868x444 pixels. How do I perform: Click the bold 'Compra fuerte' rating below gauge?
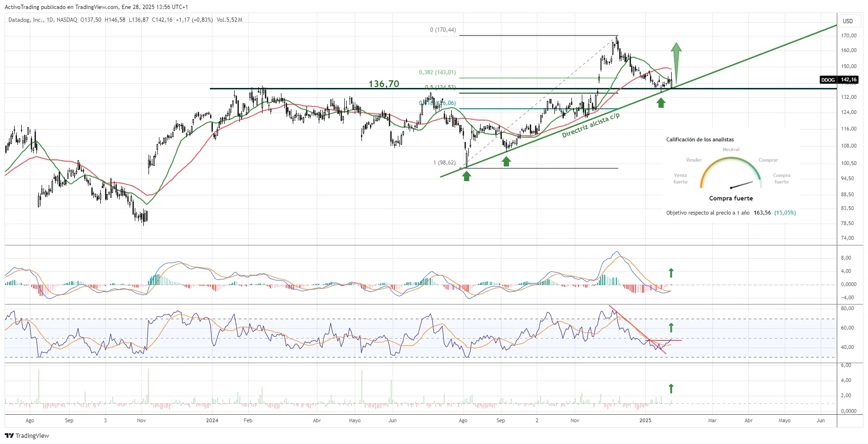[x=731, y=199]
